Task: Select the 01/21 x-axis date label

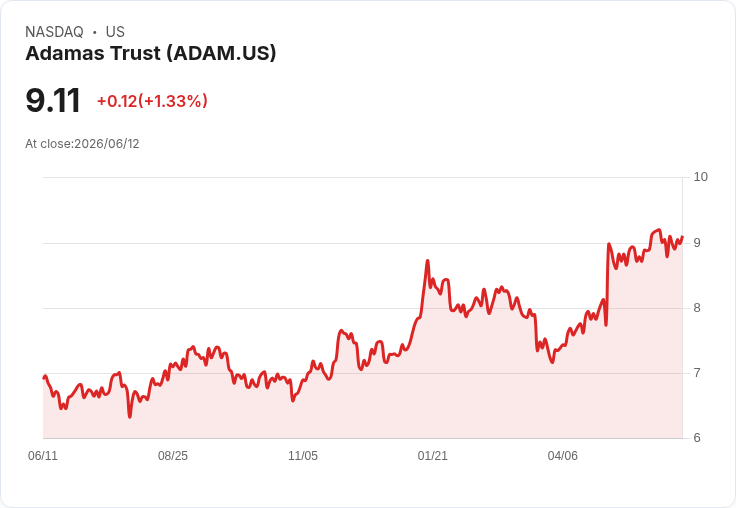Action: coord(432,455)
